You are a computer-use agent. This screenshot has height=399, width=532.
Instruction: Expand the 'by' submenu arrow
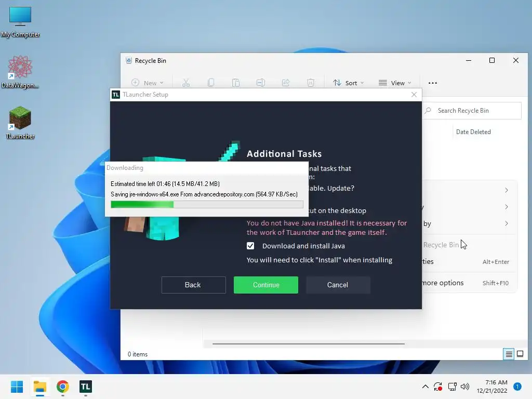click(506, 223)
